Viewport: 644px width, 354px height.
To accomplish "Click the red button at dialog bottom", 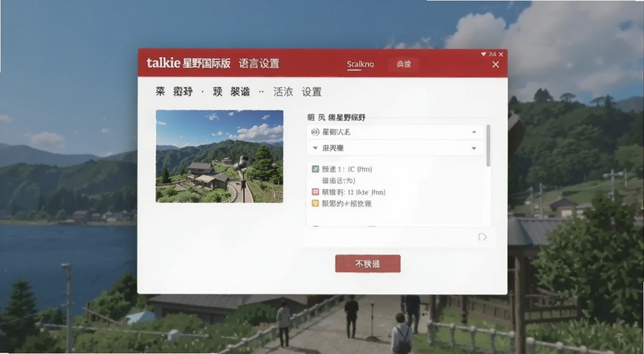I will coord(368,264).
